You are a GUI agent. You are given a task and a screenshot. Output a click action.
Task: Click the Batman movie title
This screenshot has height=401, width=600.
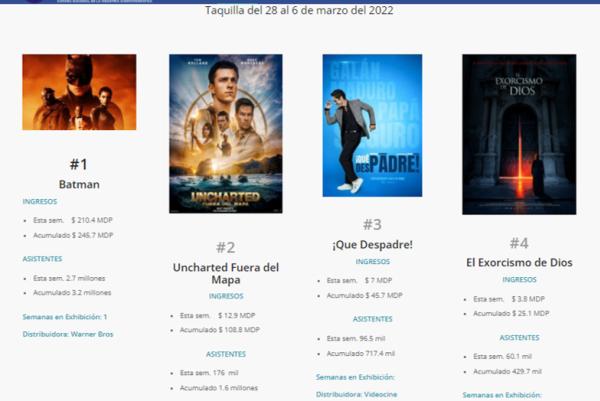pos(79,184)
